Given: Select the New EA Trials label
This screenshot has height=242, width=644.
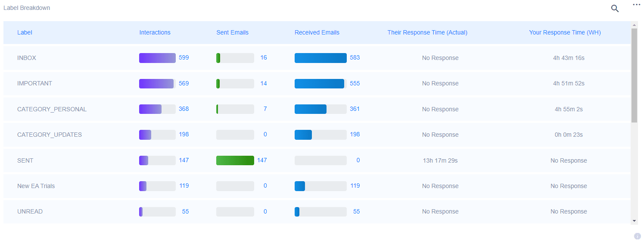Looking at the screenshot, I should (x=36, y=186).
